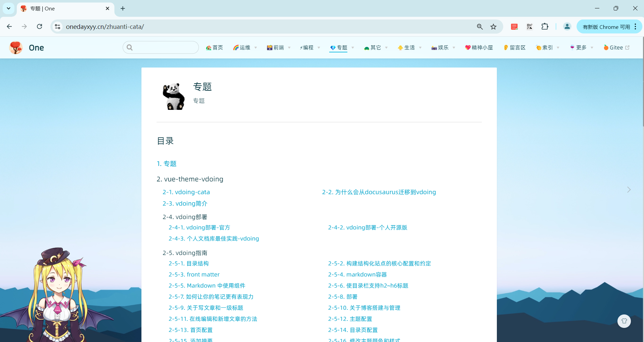Open link 2-4-2. vdoing部署-个人开源版

pos(368,227)
